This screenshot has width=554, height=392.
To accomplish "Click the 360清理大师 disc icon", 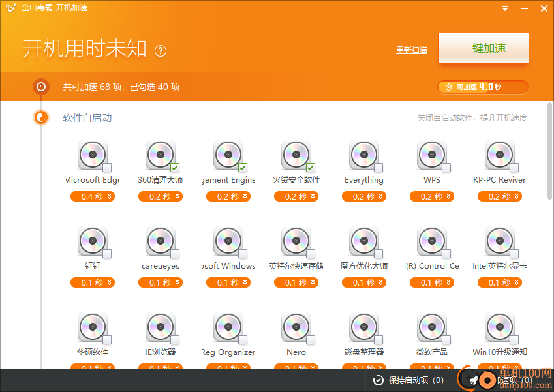I will [161, 155].
